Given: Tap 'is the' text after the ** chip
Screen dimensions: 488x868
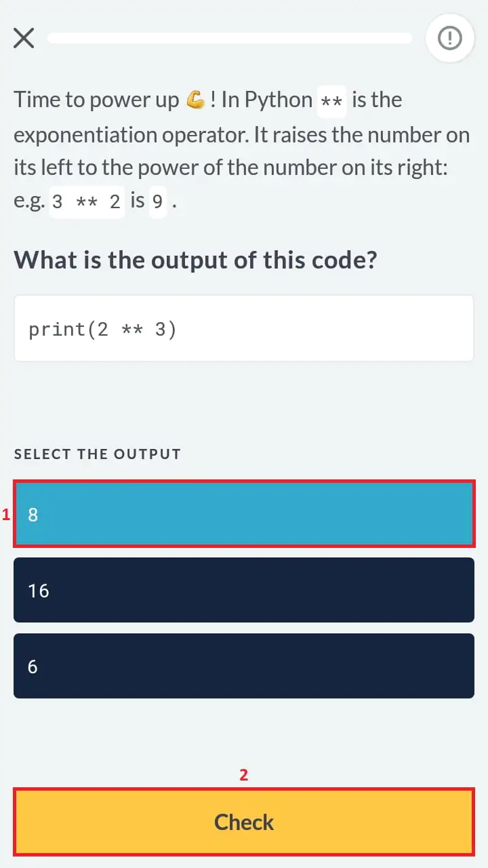Looking at the screenshot, I should coord(377,100).
